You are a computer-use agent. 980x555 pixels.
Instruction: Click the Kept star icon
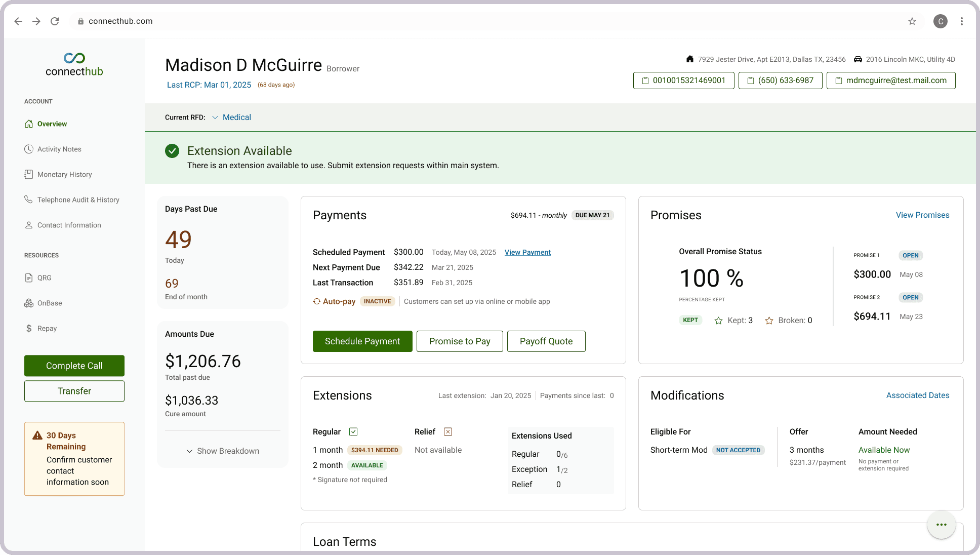(718, 321)
